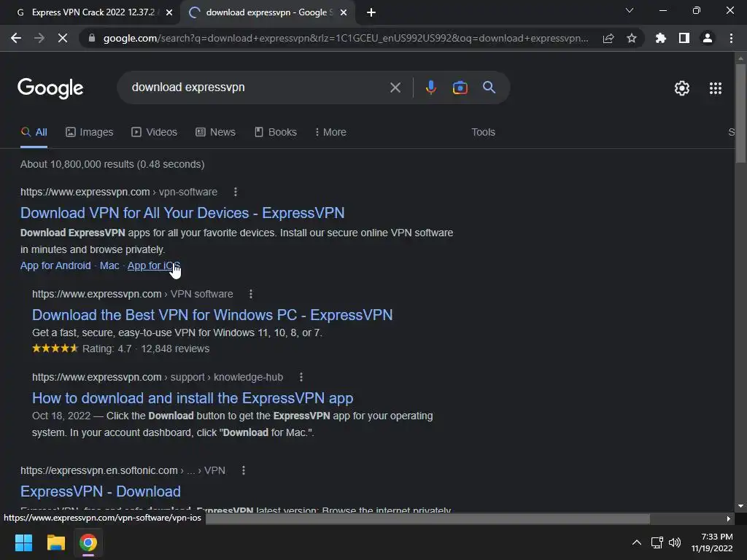The image size is (747, 560).
Task: Open the search Tools option
Action: (x=483, y=133)
